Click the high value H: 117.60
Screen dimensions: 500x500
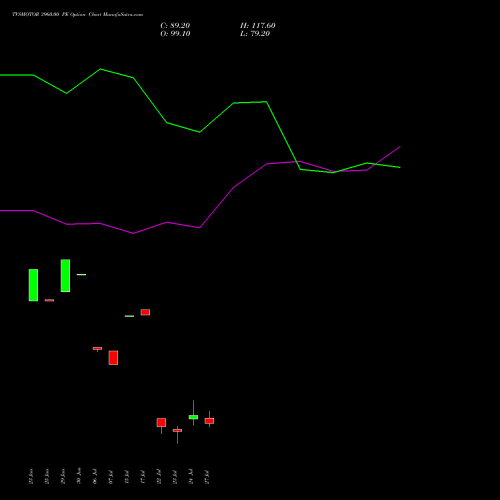pyautogui.click(x=258, y=26)
